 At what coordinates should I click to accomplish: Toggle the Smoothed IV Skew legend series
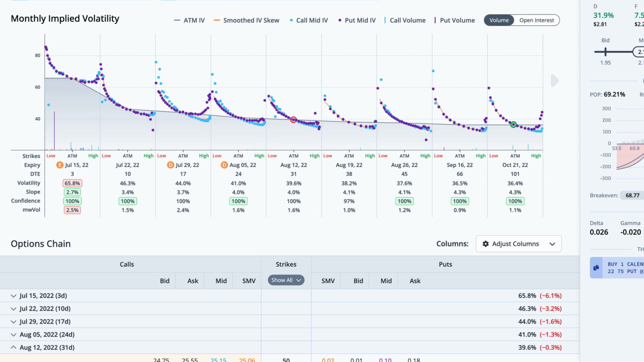coord(246,20)
